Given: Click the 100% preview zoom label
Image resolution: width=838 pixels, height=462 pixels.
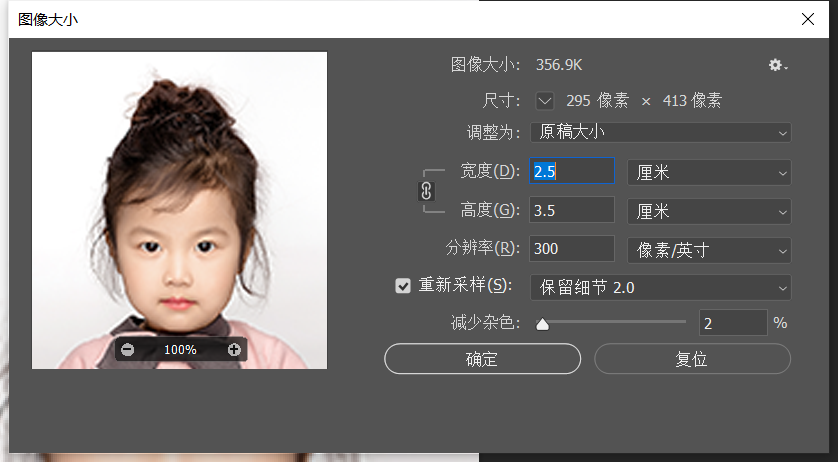Looking at the screenshot, I should (x=180, y=350).
